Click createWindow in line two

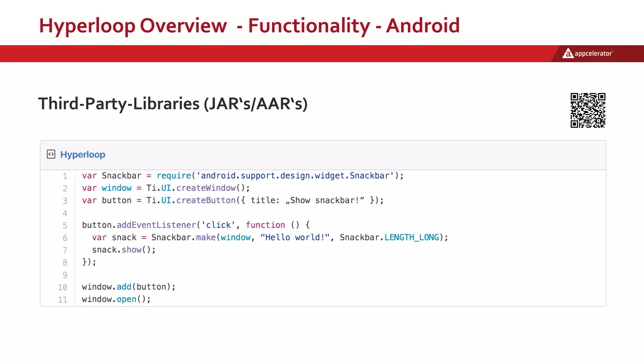coord(206,188)
